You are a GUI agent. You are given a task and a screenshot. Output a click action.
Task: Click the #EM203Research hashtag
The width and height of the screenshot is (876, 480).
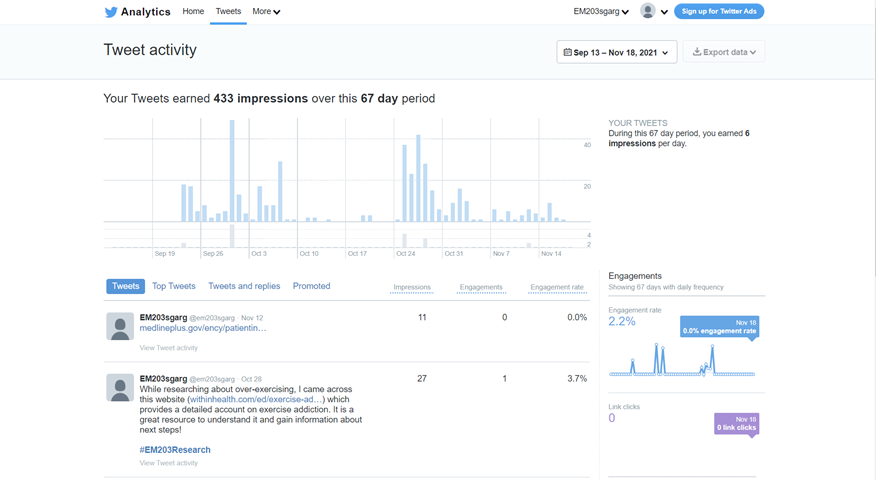(175, 450)
